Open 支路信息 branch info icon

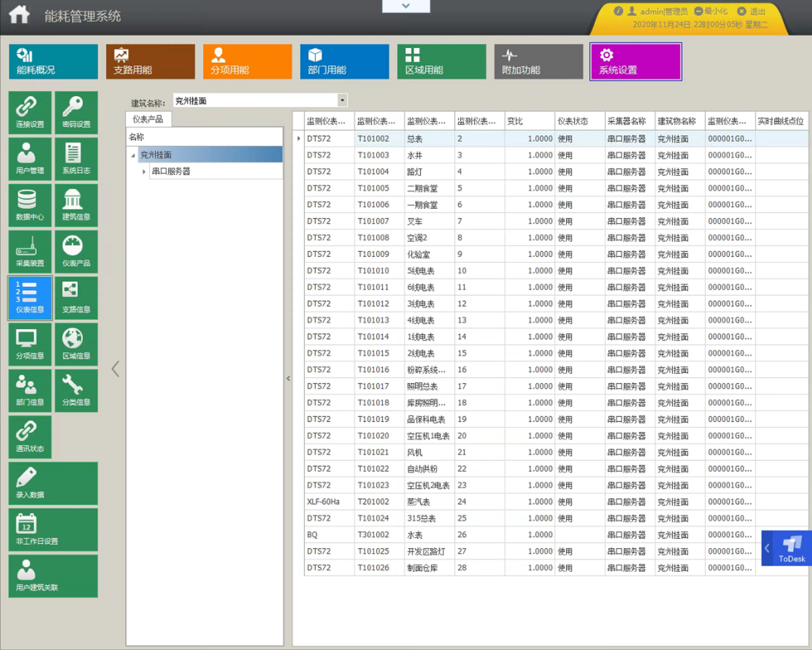(x=76, y=297)
